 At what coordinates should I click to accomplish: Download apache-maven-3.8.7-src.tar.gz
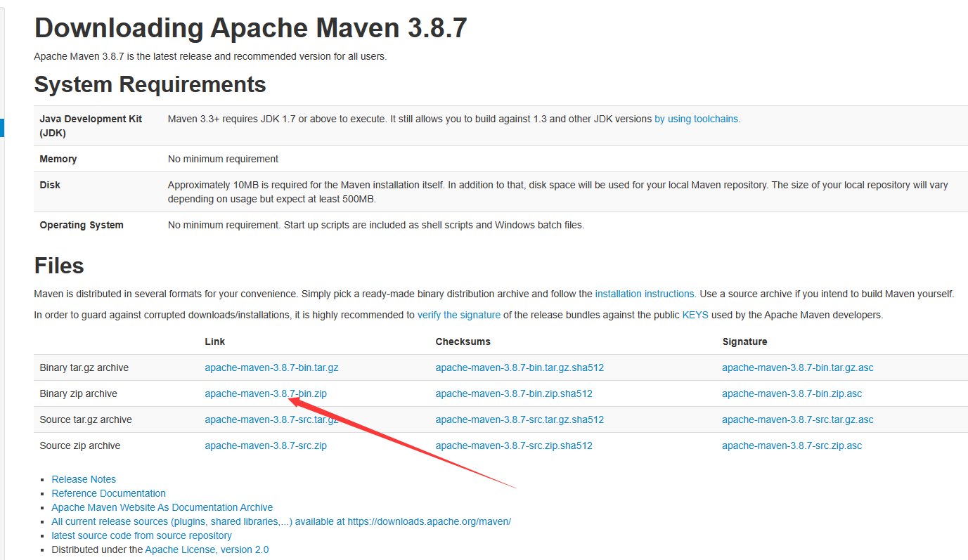pyautogui.click(x=271, y=419)
